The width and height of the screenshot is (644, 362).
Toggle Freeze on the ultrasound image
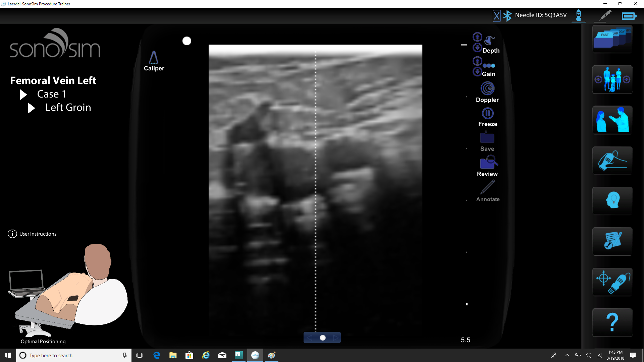click(x=487, y=113)
